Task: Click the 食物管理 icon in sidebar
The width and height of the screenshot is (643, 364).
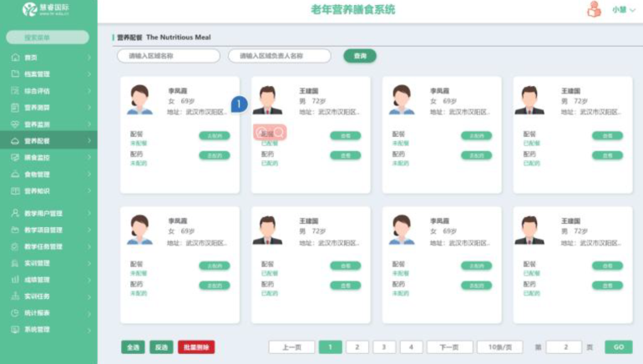Action: pyautogui.click(x=15, y=174)
